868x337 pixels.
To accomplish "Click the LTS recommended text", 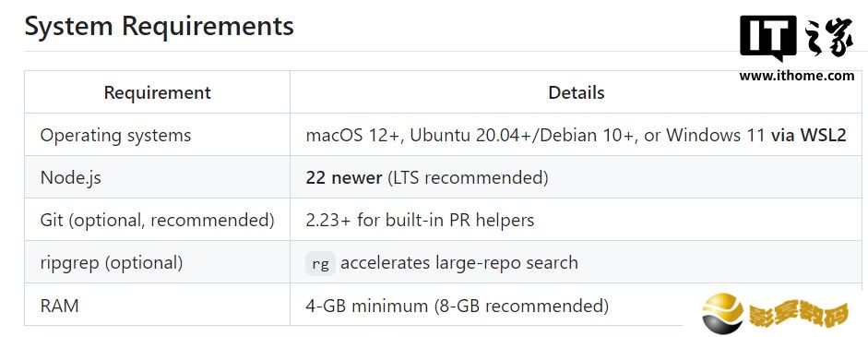I will point(468,178).
